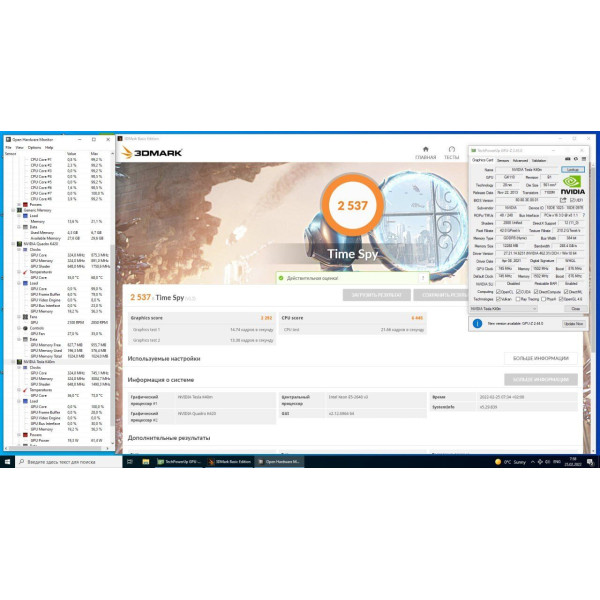Toggle the DirectCompute checkbox
The height and width of the screenshot is (600, 600).
[536, 292]
